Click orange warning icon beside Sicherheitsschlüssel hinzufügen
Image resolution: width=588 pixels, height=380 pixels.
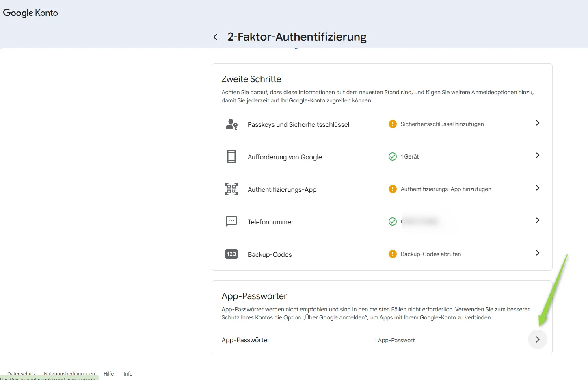(x=392, y=124)
